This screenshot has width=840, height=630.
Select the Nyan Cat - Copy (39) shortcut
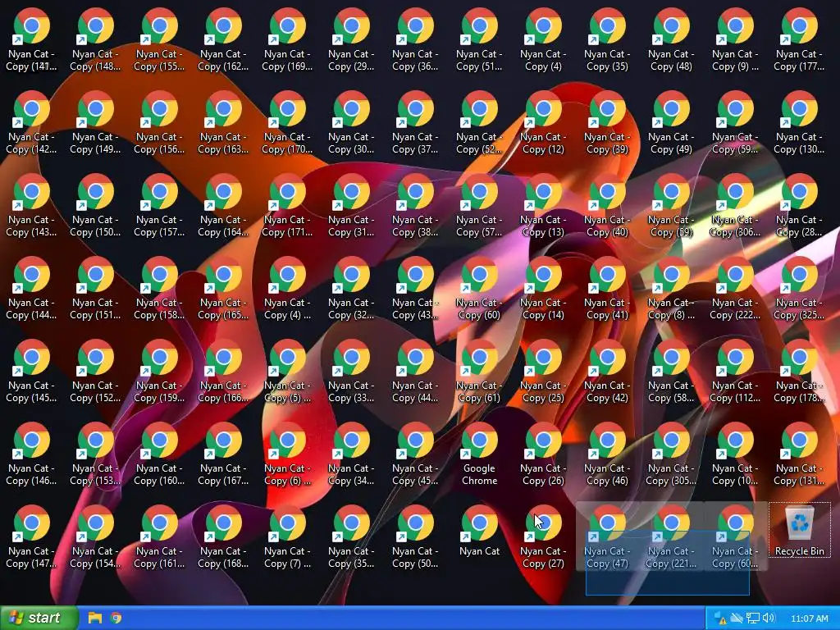tap(607, 123)
